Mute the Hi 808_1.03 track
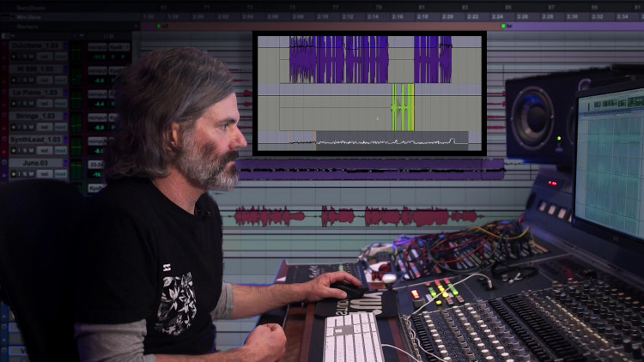This screenshot has height=362, width=644. tap(31, 80)
